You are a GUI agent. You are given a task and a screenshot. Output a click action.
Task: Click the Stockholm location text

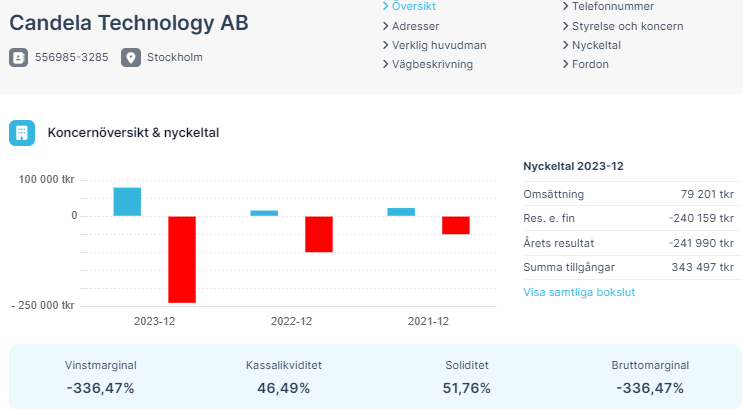(x=174, y=57)
